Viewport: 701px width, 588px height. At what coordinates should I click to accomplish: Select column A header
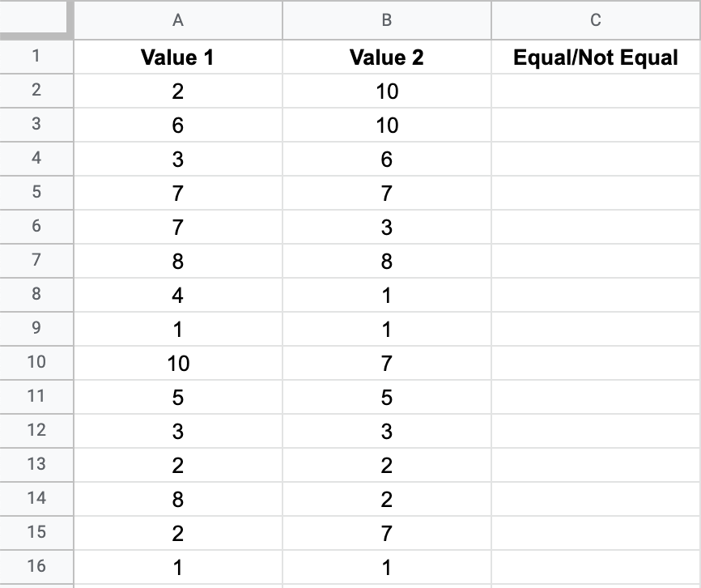[x=177, y=21]
